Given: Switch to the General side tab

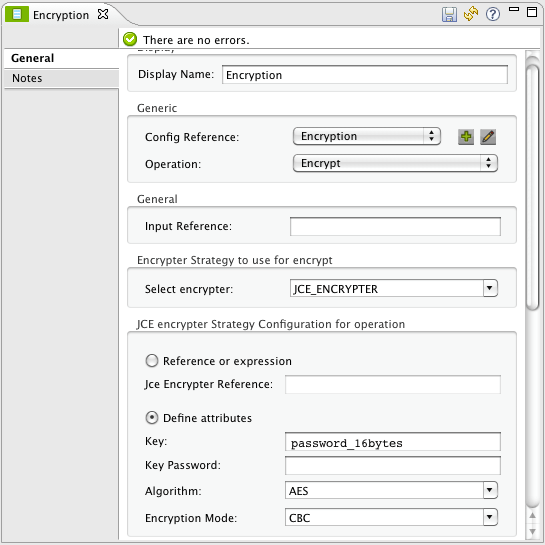Looking at the screenshot, I should [x=61, y=58].
